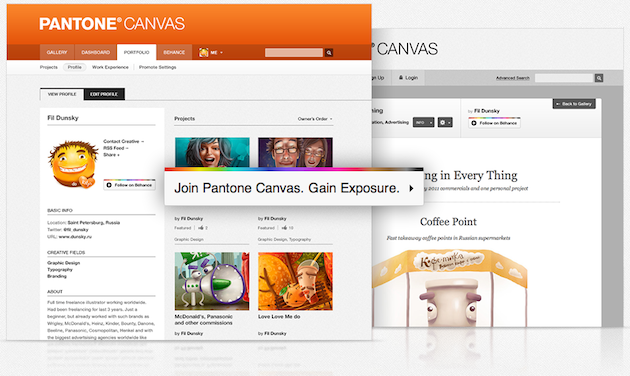The width and height of the screenshot is (630, 376).
Task: Click the thumbs-up icon under first project
Action: point(201,228)
